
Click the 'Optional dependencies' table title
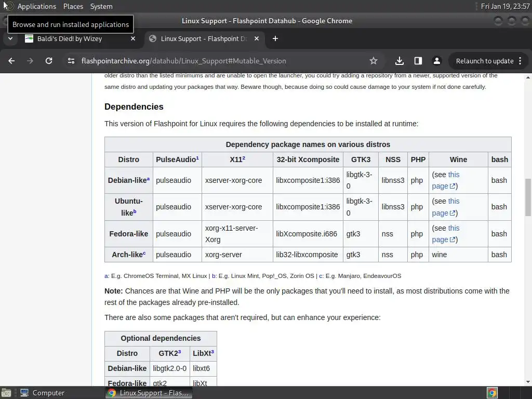pyautogui.click(x=161, y=338)
